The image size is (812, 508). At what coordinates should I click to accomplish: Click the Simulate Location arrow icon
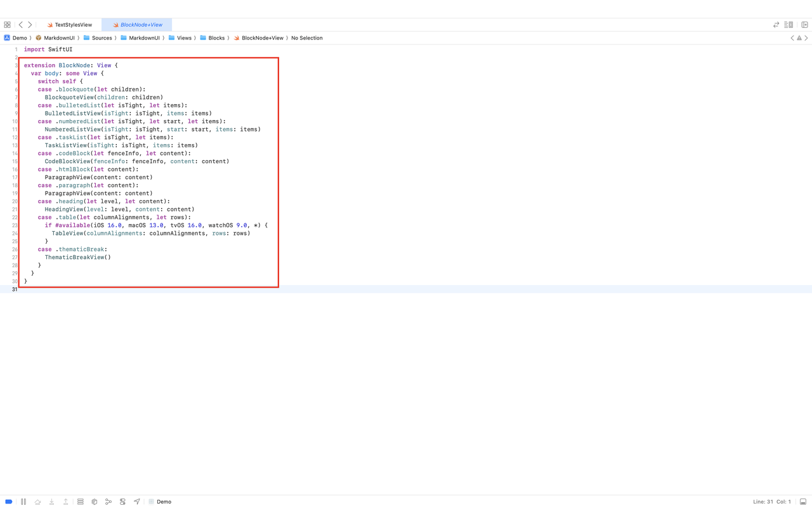point(136,502)
